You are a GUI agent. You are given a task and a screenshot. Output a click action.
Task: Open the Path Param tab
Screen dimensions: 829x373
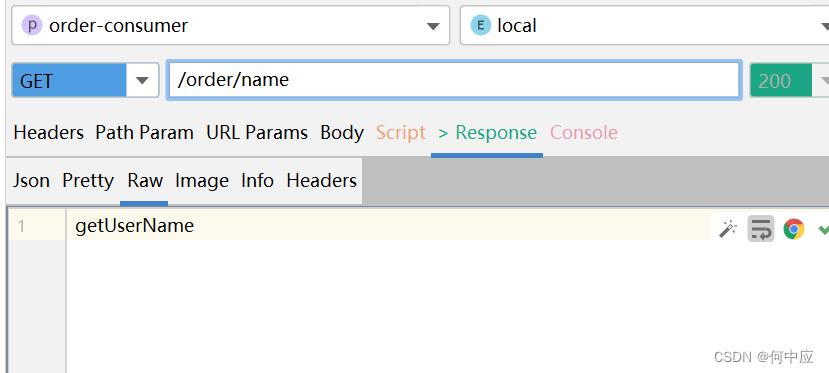(144, 133)
